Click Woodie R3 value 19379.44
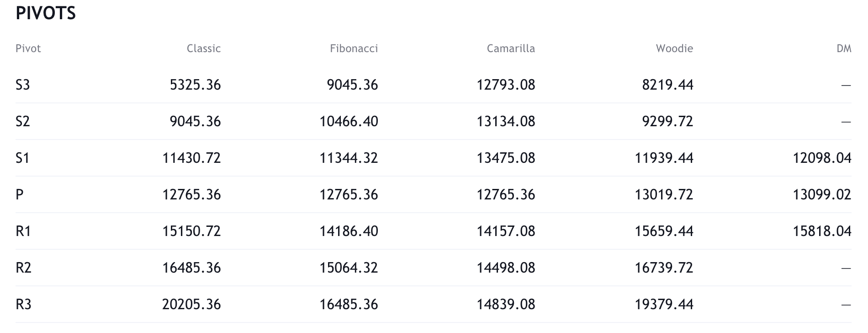This screenshot has height=333, width=868. (x=664, y=304)
